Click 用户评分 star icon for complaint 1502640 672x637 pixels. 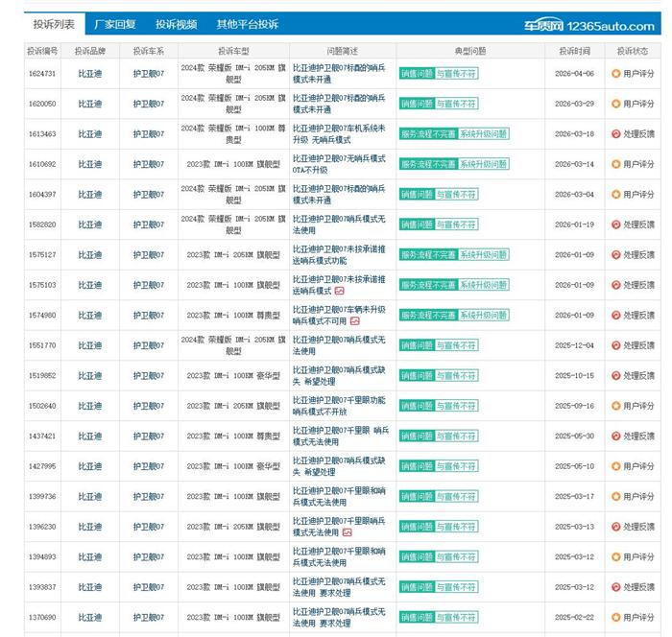pyautogui.click(x=616, y=406)
